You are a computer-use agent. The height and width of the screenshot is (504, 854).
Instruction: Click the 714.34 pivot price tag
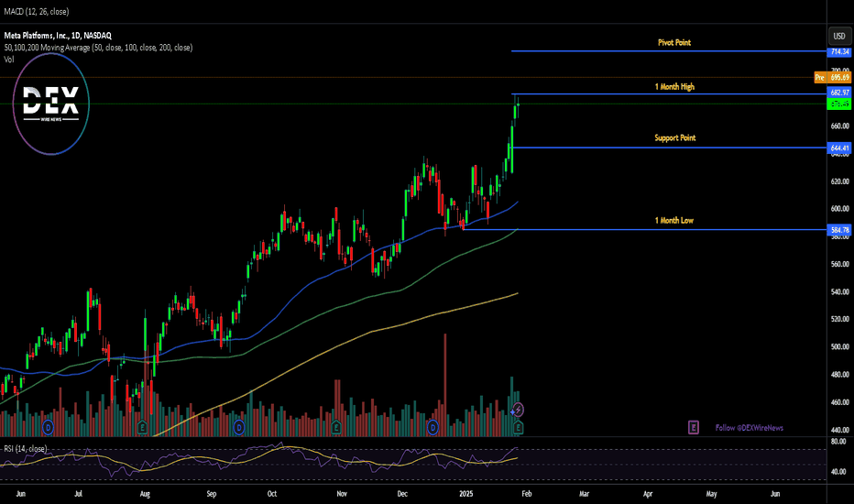click(x=839, y=51)
